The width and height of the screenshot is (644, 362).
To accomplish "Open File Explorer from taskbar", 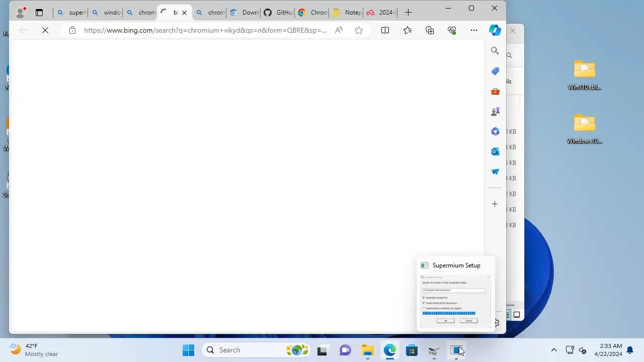I will point(367,350).
